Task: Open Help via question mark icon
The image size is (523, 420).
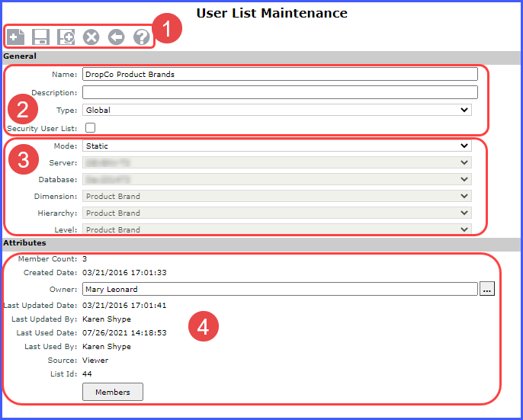Action: pyautogui.click(x=141, y=37)
